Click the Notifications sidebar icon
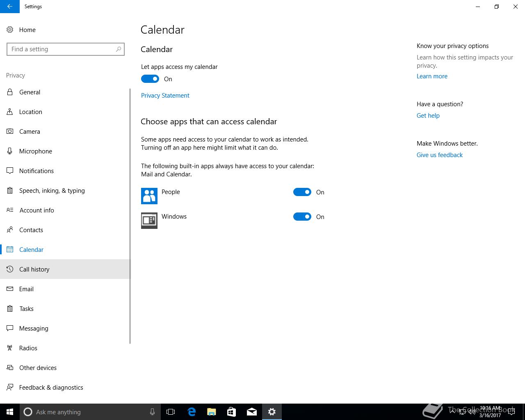Viewport: 525px width, 420px height. tap(10, 171)
